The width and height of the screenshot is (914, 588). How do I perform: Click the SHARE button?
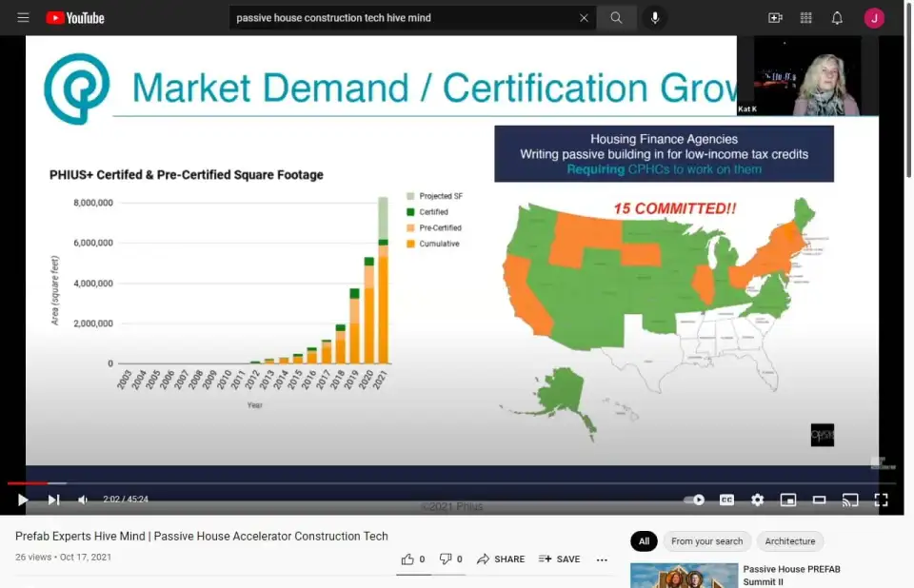(x=501, y=559)
